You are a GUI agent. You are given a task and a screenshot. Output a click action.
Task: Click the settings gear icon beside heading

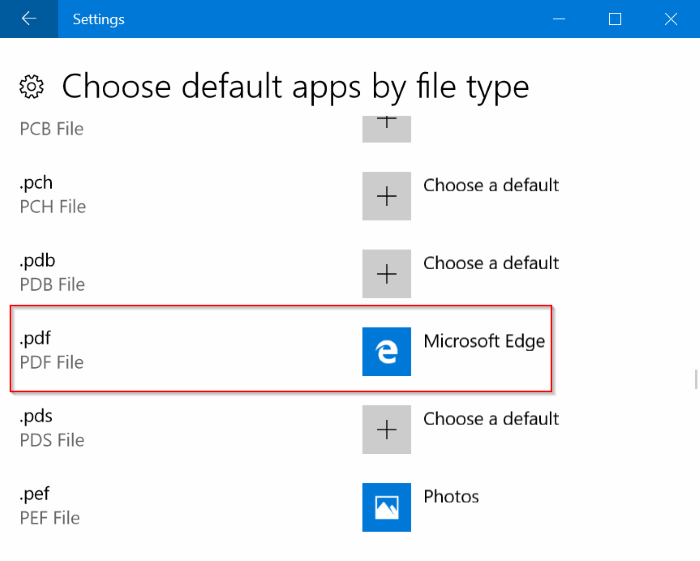(x=32, y=87)
